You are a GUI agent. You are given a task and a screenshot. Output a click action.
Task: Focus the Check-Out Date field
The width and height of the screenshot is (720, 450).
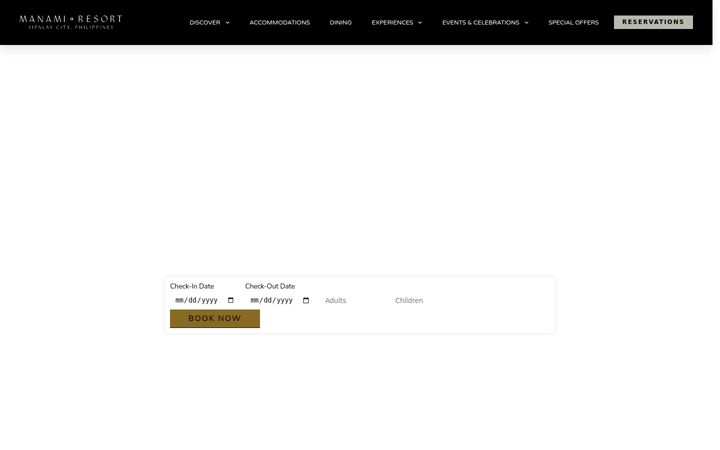[x=280, y=300]
